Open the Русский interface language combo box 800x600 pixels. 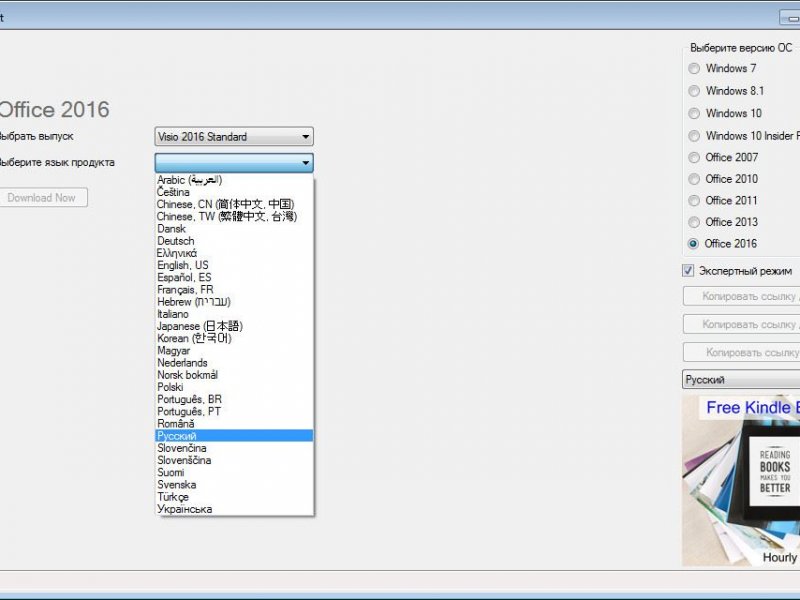click(741, 380)
